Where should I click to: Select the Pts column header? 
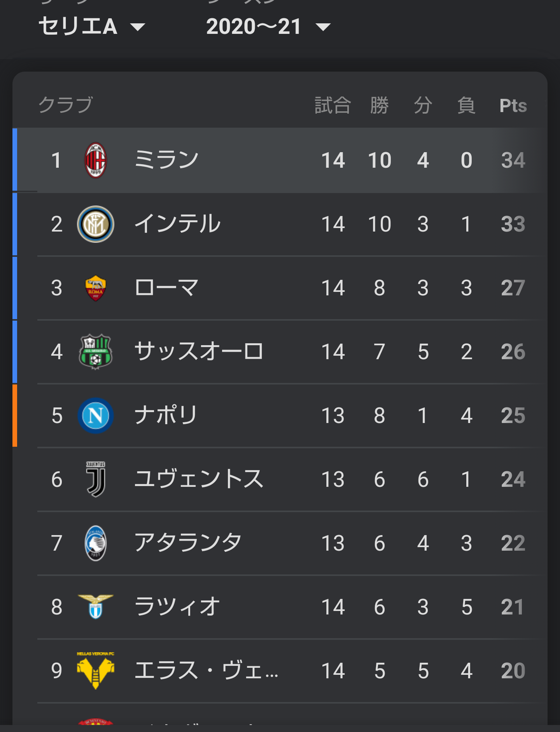[513, 105]
